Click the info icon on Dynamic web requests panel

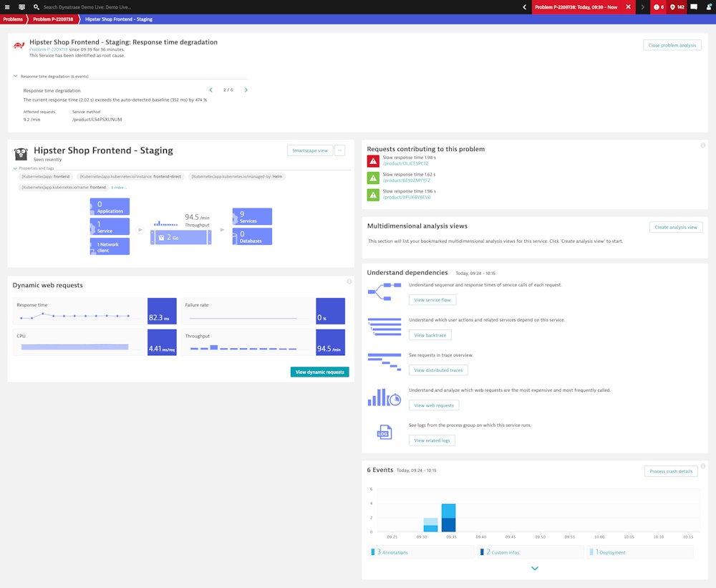pyautogui.click(x=349, y=281)
